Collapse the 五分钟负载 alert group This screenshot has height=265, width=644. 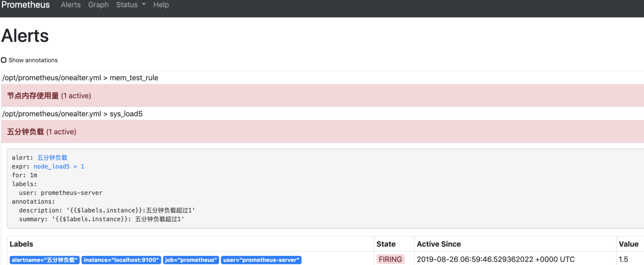[323, 132]
